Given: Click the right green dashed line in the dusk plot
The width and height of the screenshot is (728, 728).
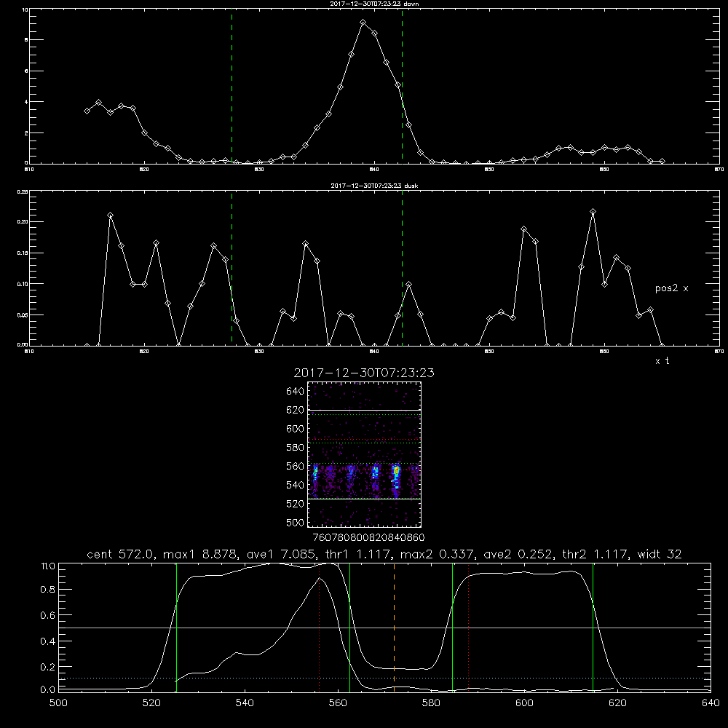Looking at the screenshot, I should [x=402, y=268].
